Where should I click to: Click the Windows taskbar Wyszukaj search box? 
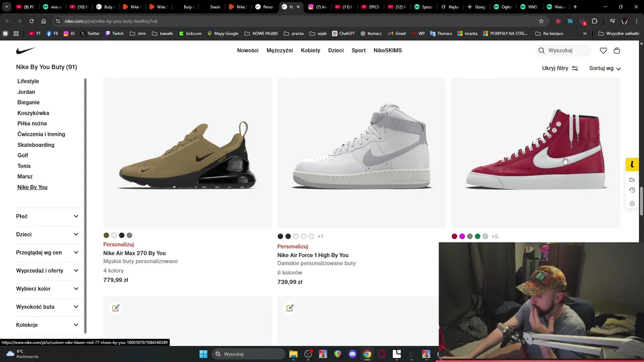coord(249,354)
